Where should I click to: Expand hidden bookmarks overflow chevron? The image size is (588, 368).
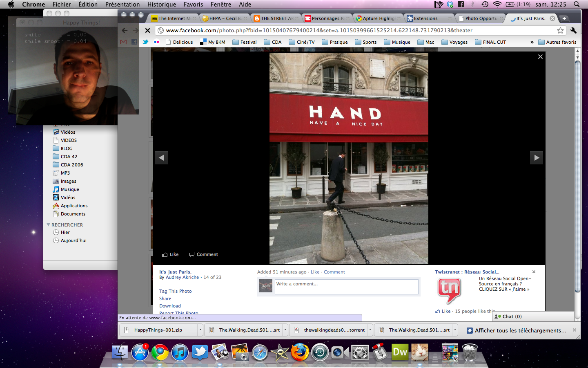click(x=532, y=42)
